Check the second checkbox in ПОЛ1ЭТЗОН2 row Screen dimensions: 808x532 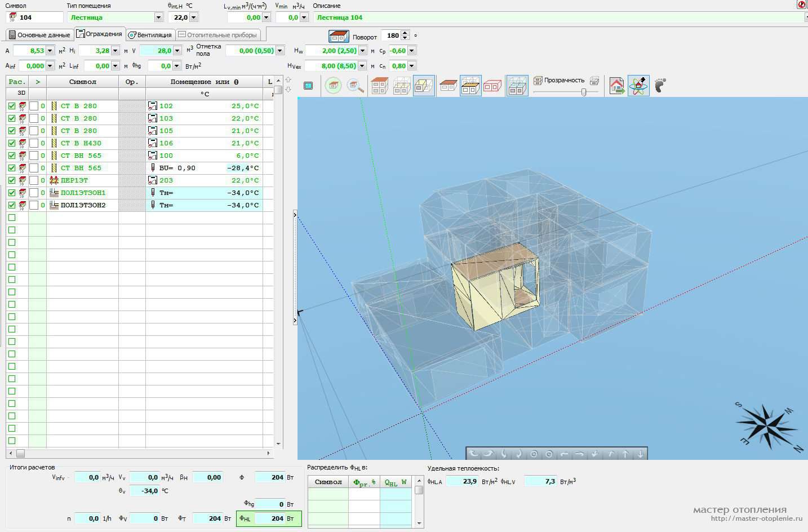(x=34, y=205)
